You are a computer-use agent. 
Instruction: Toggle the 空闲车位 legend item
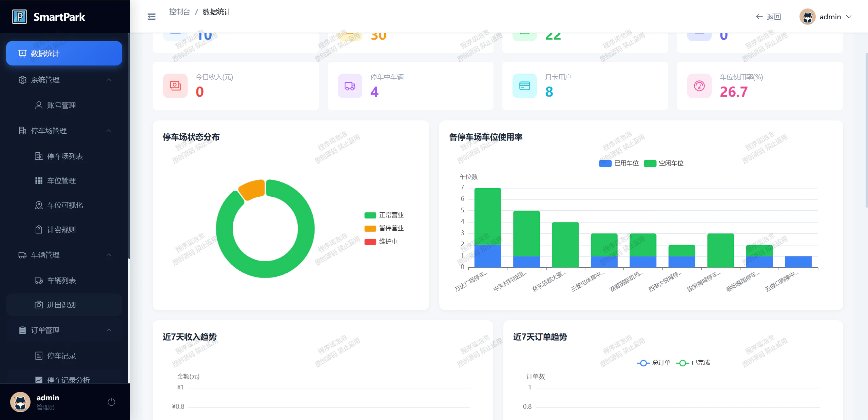point(663,163)
